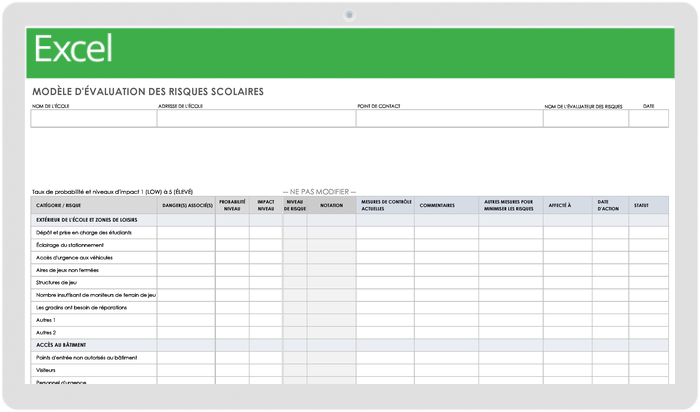Click the AFFECTÉ À column header
Viewport: 700px width, 412px height.
pos(568,205)
